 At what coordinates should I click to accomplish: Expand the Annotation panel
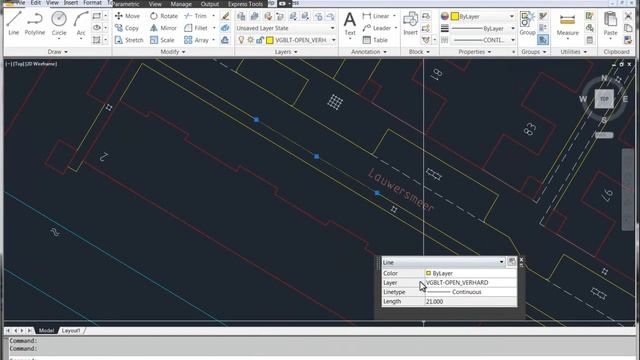pyautogui.click(x=369, y=52)
